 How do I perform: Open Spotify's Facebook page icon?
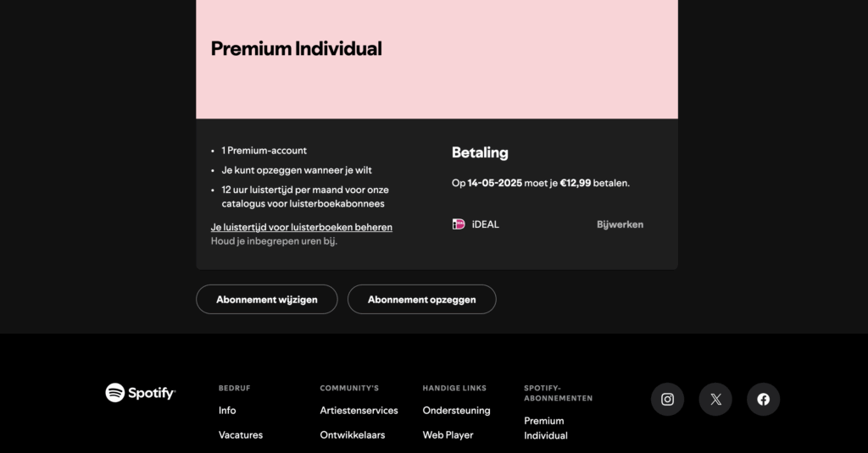pos(764,400)
